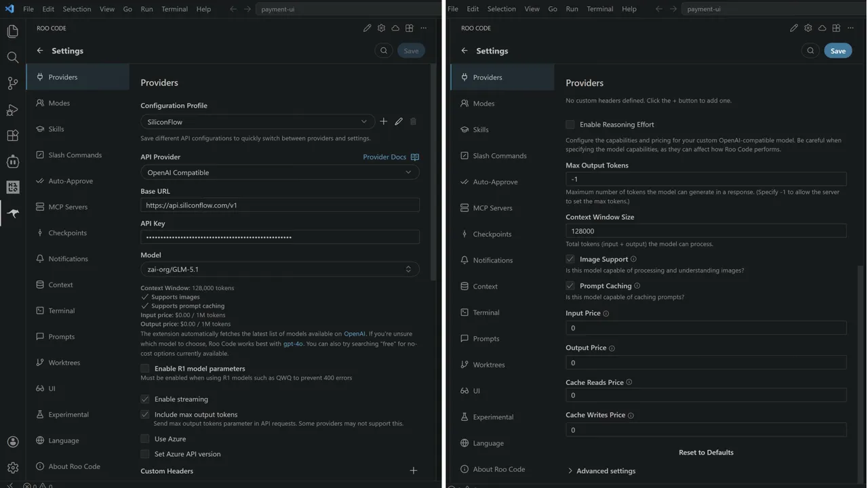Open Extensions view in left window activity bar
This screenshot has height=488, width=868.
click(12, 135)
